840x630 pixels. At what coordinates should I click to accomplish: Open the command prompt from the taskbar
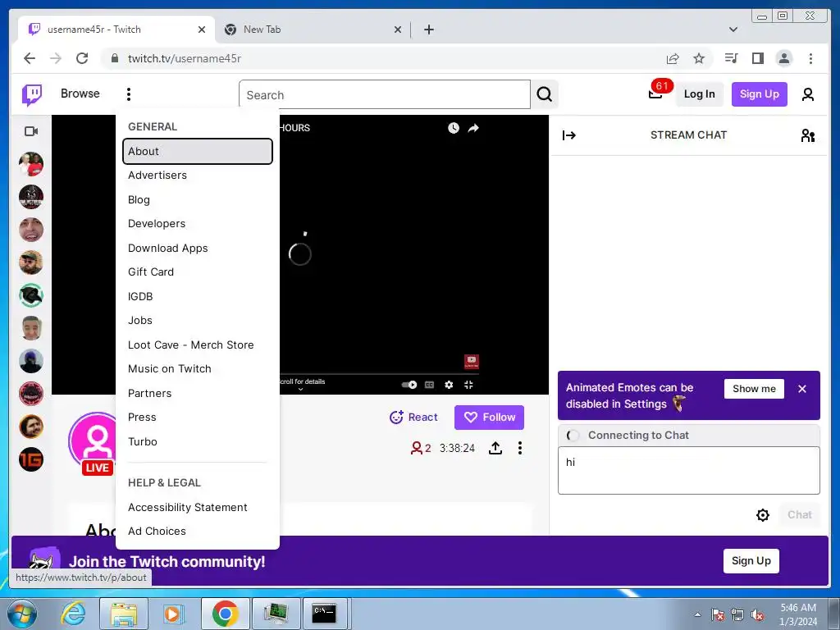coord(325,614)
